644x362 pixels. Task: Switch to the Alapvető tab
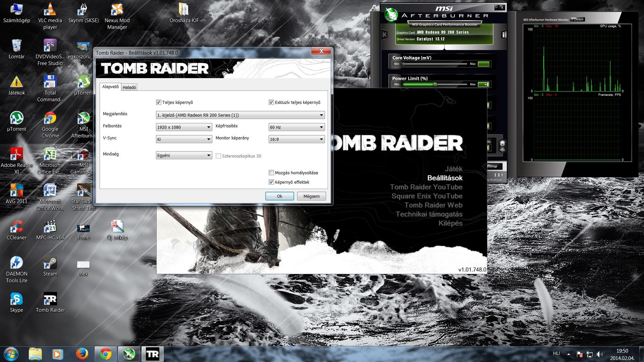pyautogui.click(x=110, y=86)
